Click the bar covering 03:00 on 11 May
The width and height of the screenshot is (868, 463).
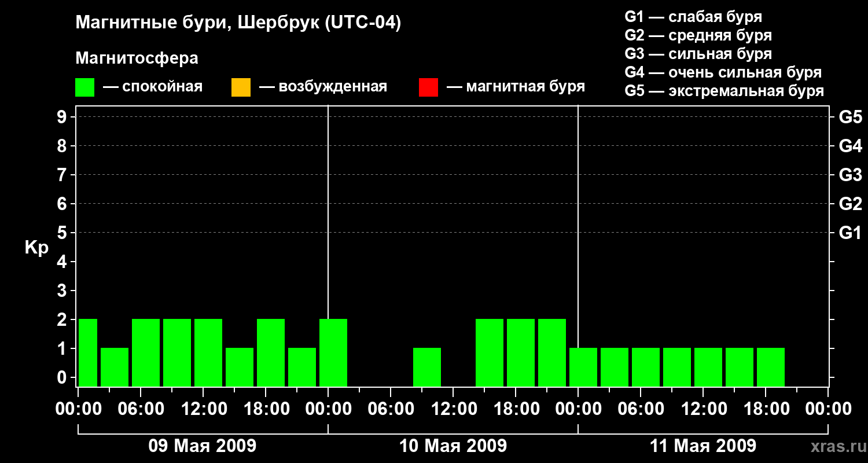click(615, 367)
